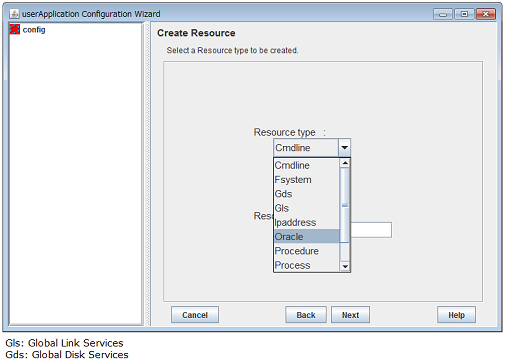505x364 pixels.
Task: Choose Gds from the dropdown list
Action: point(306,194)
